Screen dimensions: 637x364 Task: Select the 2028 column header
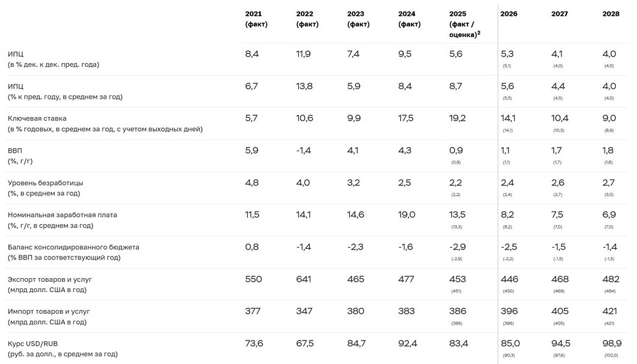[611, 13]
